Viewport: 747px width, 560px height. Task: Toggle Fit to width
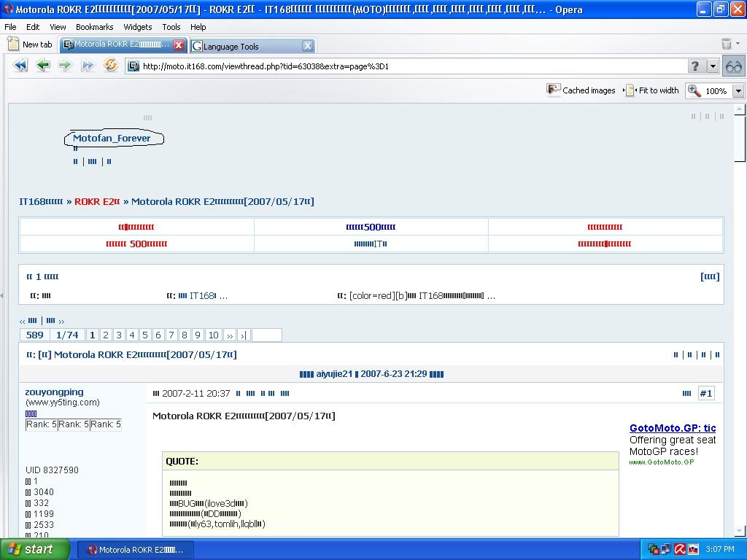(651, 90)
